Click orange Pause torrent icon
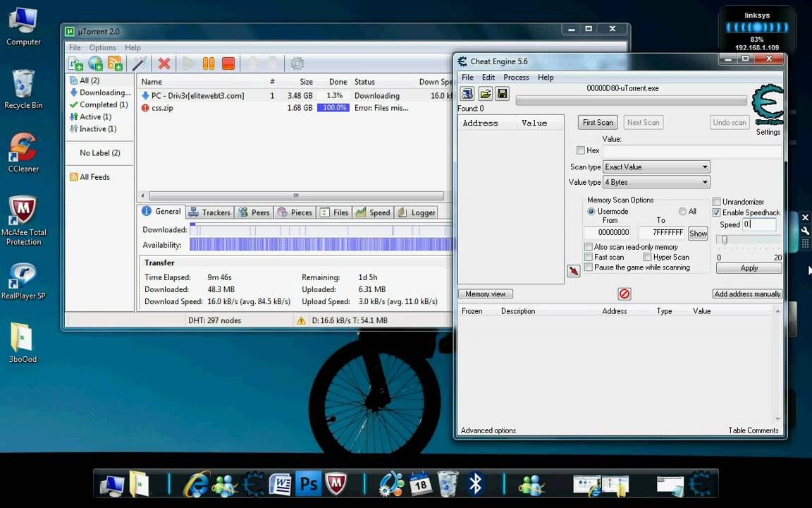 click(x=208, y=64)
